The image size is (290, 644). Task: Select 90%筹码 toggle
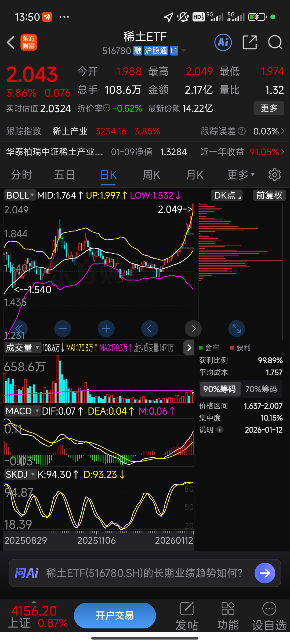click(x=220, y=389)
